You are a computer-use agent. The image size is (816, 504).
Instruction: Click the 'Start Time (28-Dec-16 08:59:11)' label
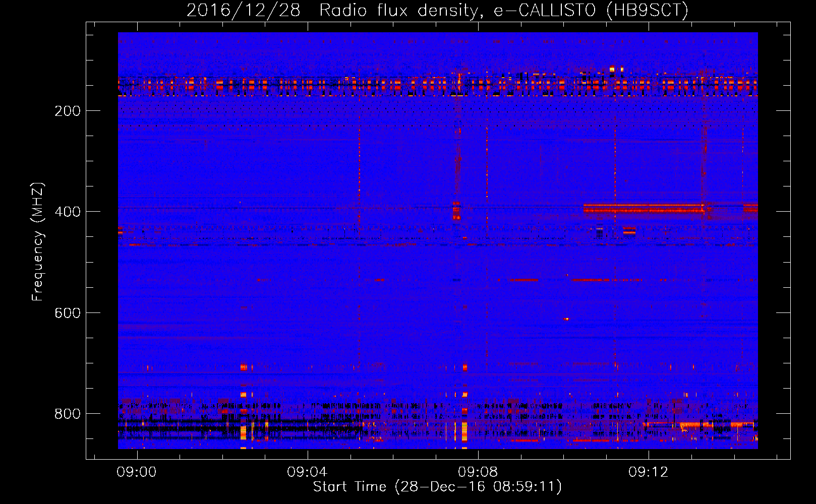[x=437, y=487]
